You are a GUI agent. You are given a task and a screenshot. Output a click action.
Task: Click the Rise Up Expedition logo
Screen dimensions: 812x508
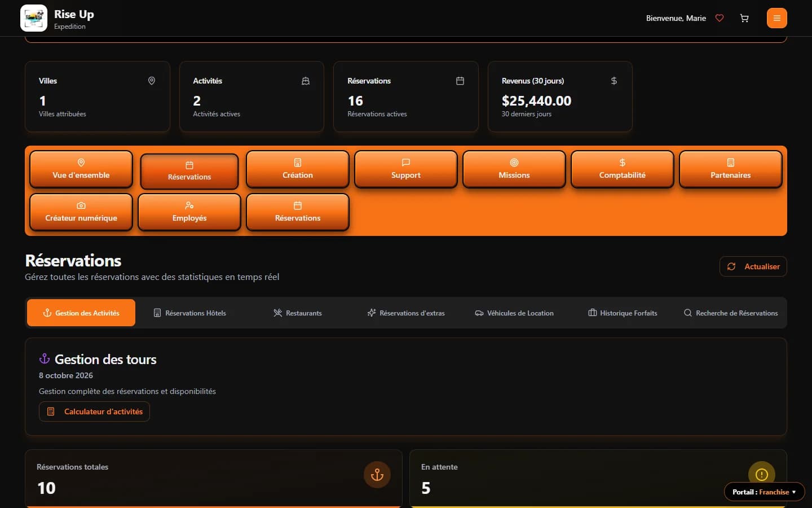(34, 18)
